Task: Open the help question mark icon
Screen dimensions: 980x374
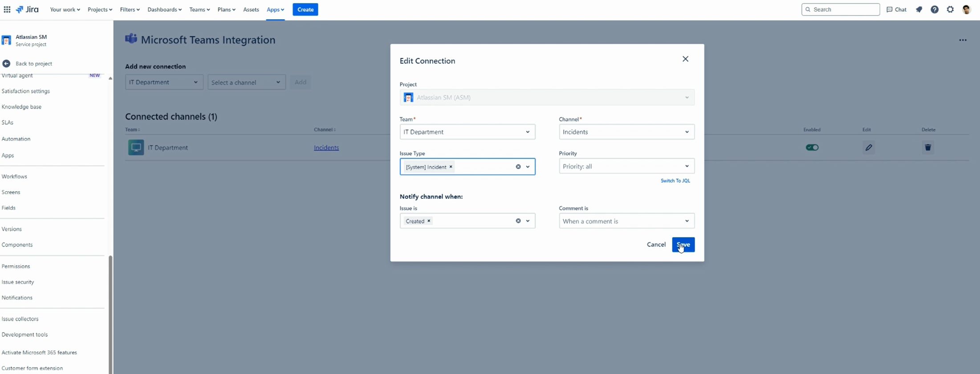Action: [x=935, y=9]
